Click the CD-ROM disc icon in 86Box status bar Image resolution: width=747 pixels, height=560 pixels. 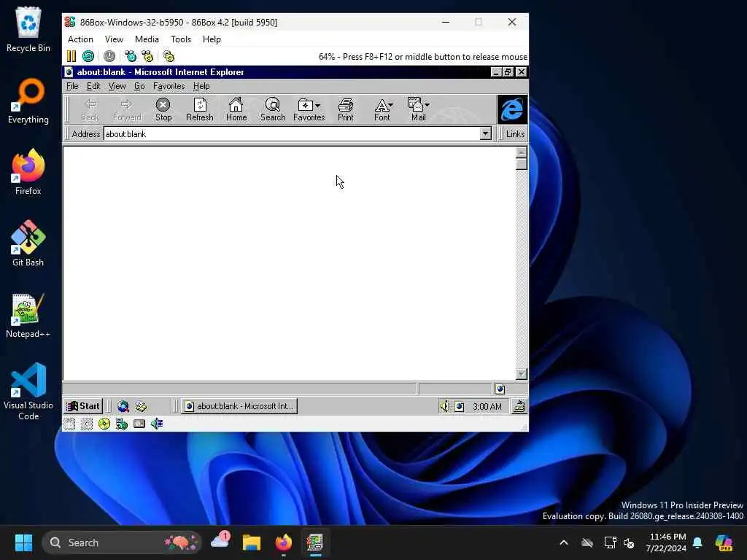[x=104, y=424]
